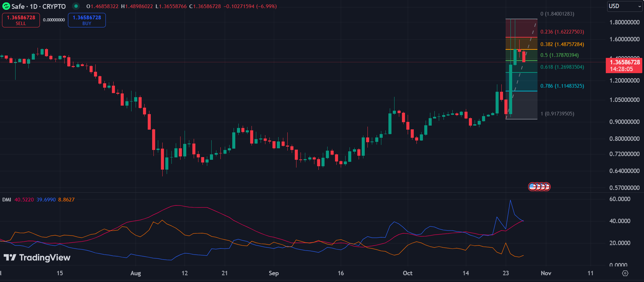Click the 1.80000000 price axis label

624,22
